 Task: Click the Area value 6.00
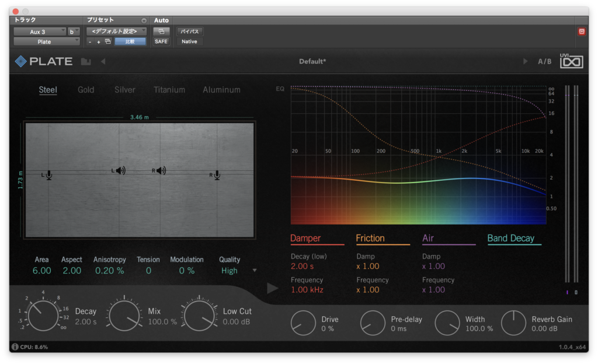41,271
